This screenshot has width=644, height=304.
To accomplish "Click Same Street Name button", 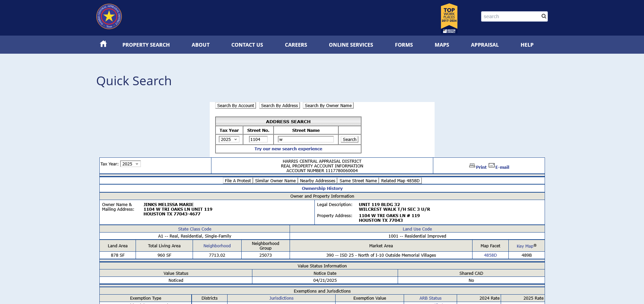I will pos(358,181).
